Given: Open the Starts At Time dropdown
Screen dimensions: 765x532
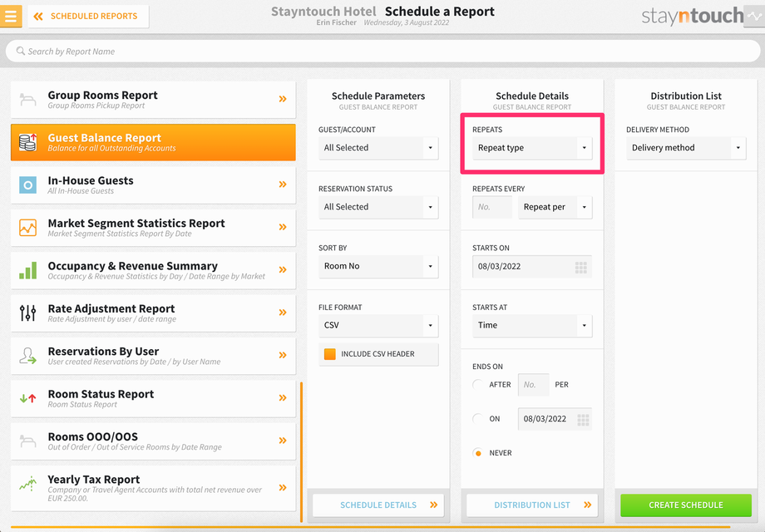Looking at the screenshot, I should [x=532, y=325].
